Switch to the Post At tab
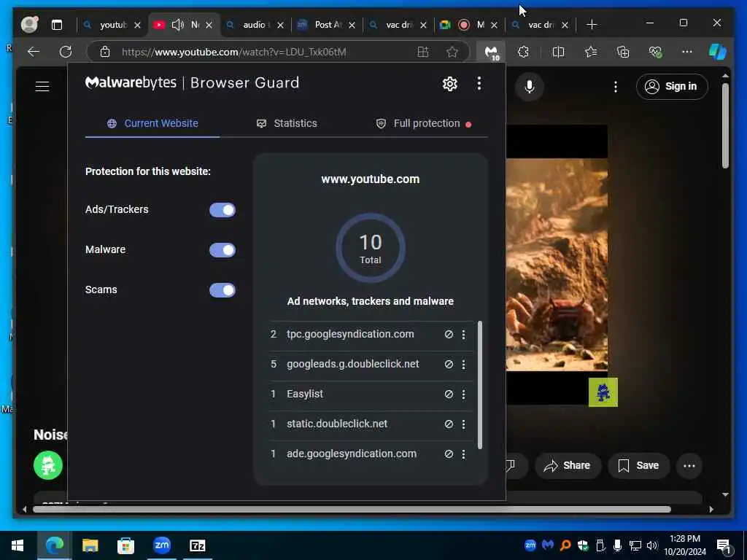The height and width of the screenshot is (560, 747). (327, 25)
